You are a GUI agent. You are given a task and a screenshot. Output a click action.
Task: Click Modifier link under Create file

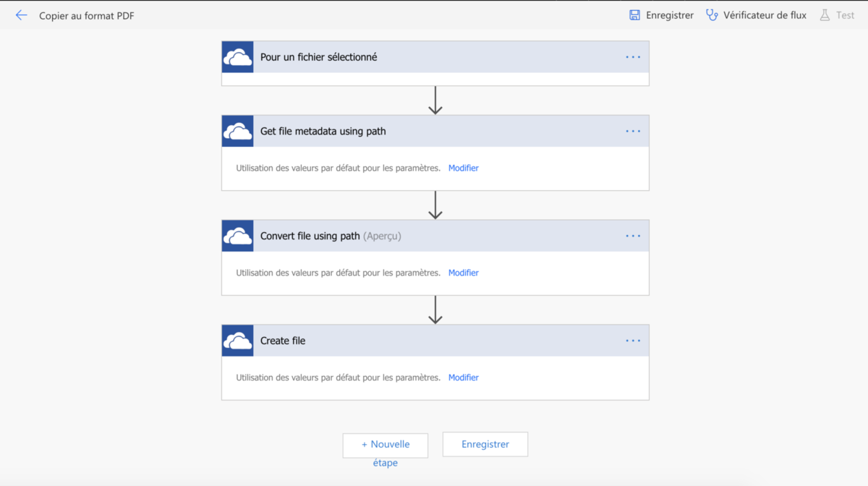pyautogui.click(x=463, y=378)
